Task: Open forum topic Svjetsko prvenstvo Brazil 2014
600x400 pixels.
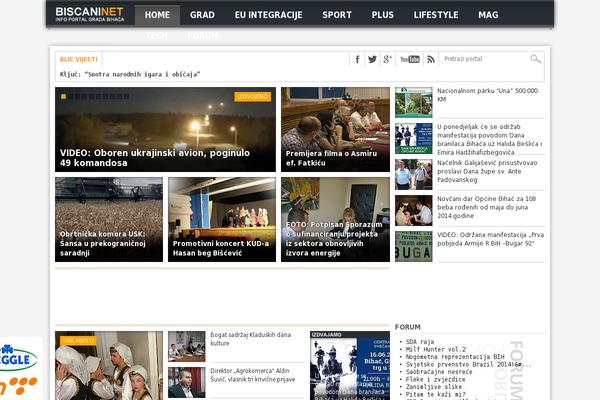Action: click(x=468, y=364)
